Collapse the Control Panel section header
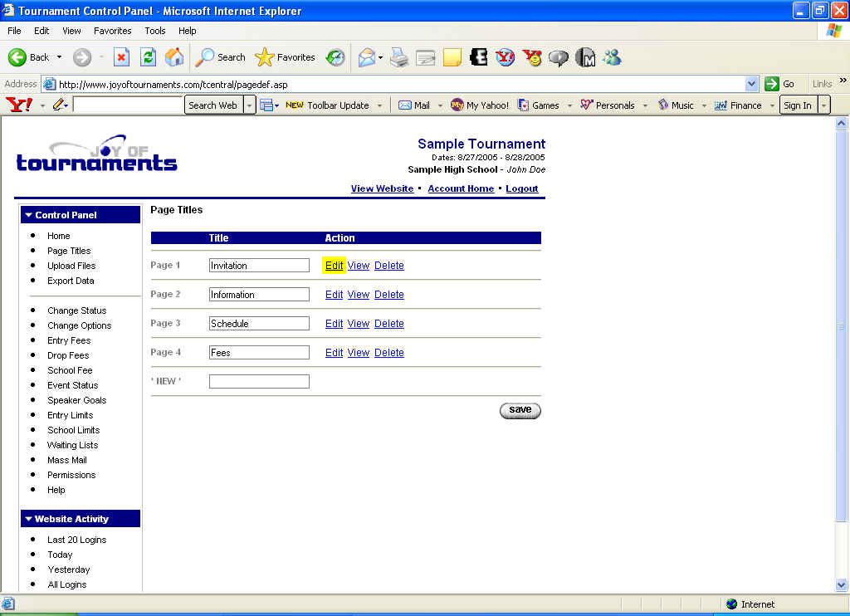The width and height of the screenshot is (850, 616). tap(80, 215)
